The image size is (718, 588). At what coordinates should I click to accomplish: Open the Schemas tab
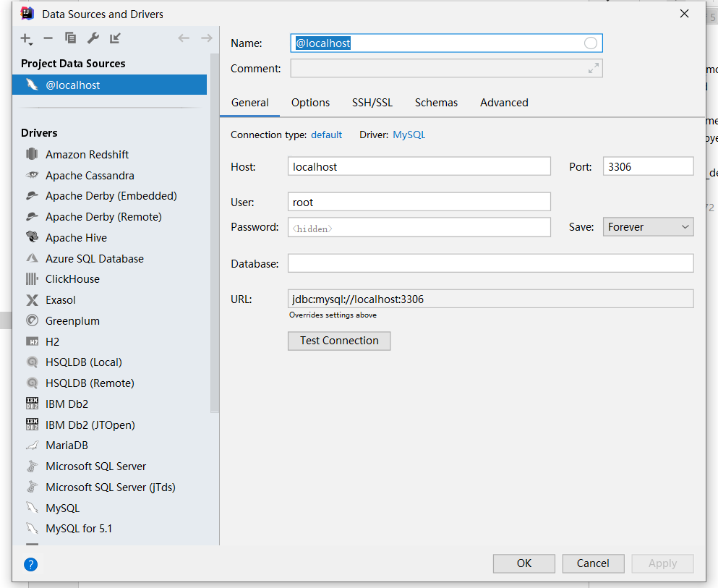click(x=436, y=103)
